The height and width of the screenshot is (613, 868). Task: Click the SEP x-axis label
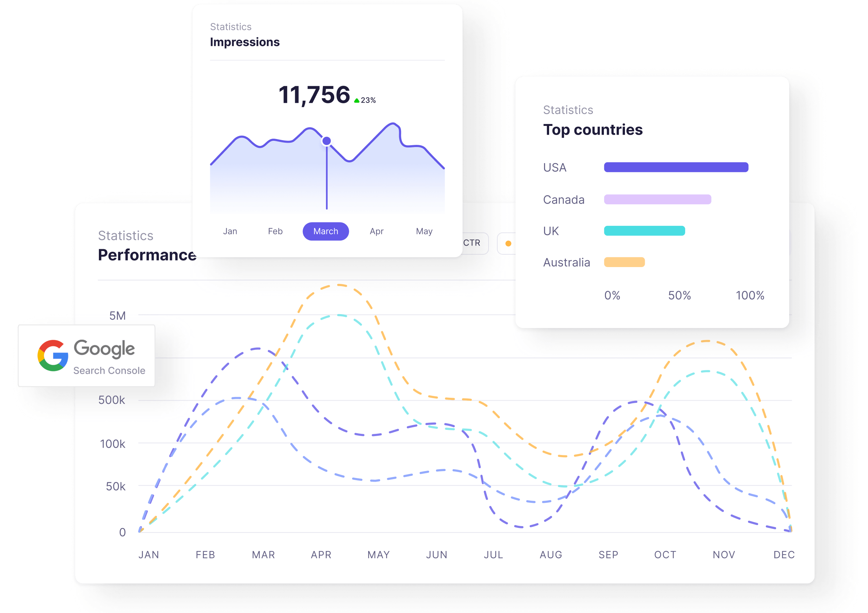click(608, 555)
